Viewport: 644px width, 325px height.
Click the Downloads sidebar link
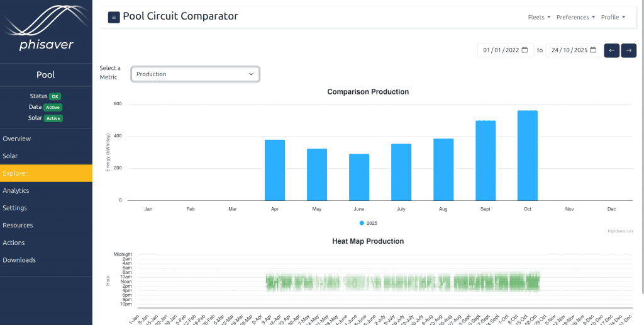tap(19, 259)
